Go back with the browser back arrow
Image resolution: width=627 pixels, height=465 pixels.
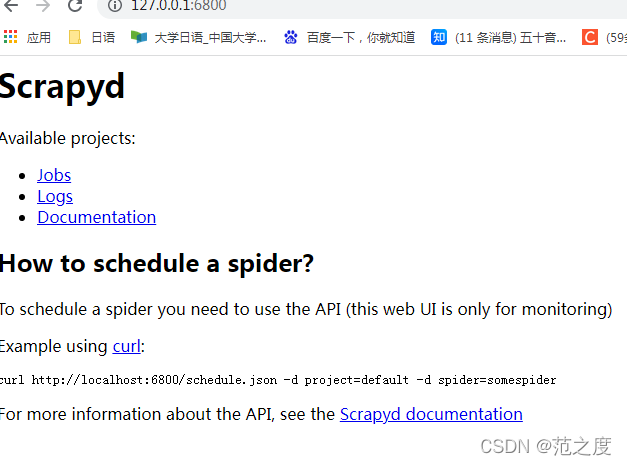coord(11,6)
